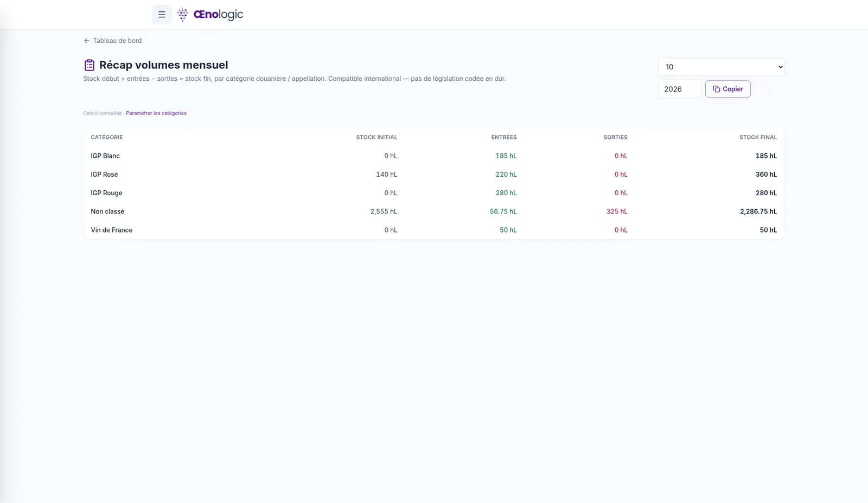Open the month dropdown showing 10

tap(722, 67)
